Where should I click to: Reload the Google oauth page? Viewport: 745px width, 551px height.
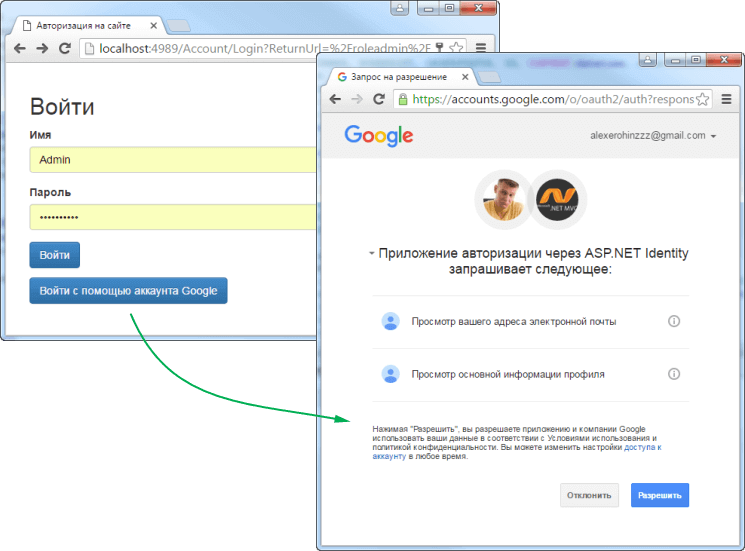pos(379,99)
